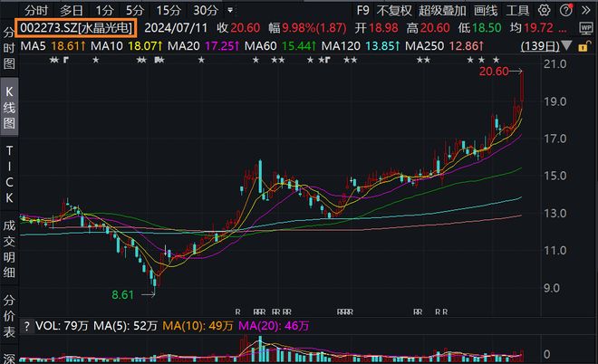Toggle the yellow lock icon
The image size is (598, 364).
point(583,47)
